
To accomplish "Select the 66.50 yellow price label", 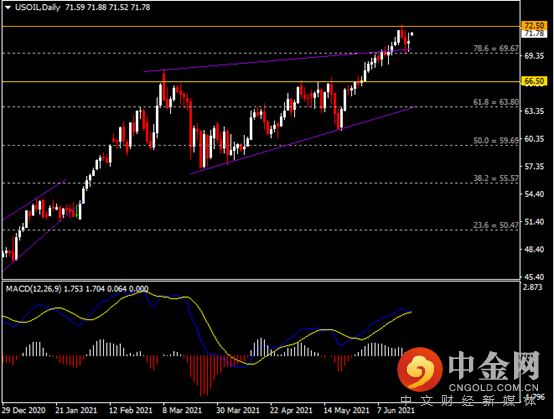I will pos(534,81).
